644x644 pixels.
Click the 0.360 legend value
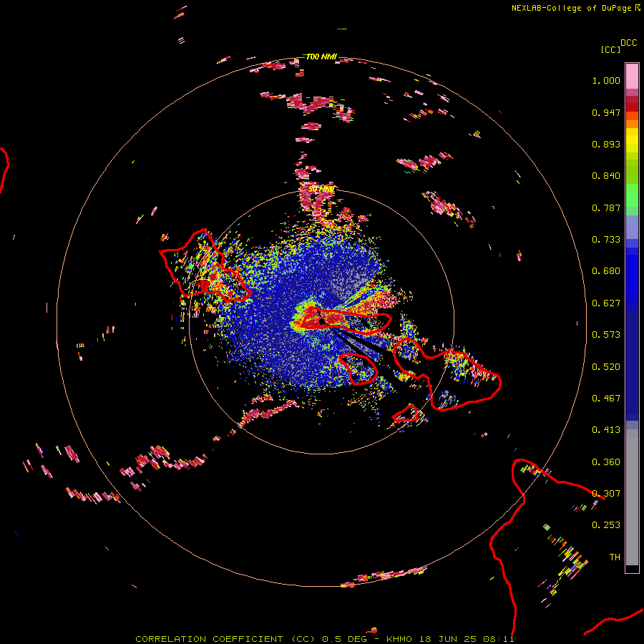pos(606,462)
